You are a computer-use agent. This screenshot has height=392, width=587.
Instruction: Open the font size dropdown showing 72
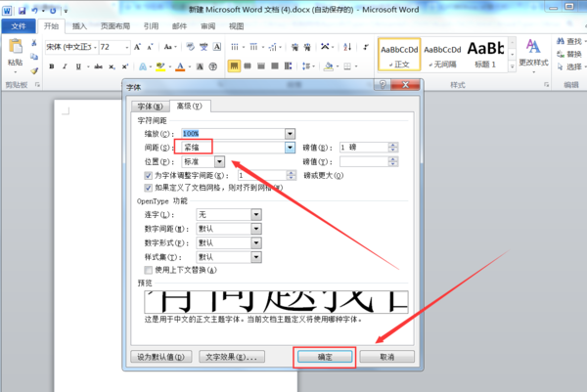point(127,47)
